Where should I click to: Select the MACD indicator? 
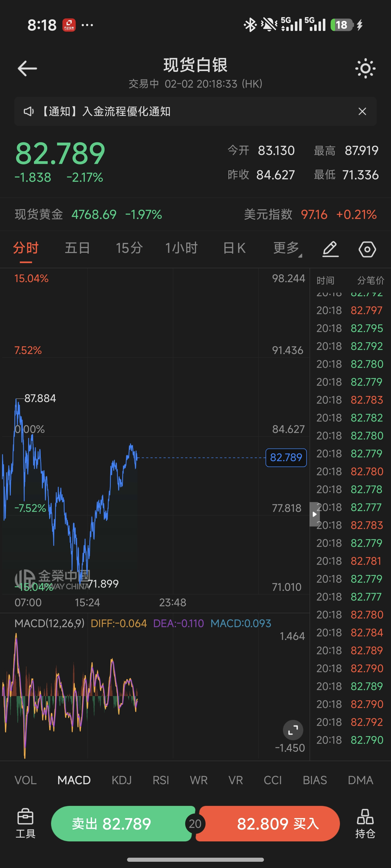74,780
